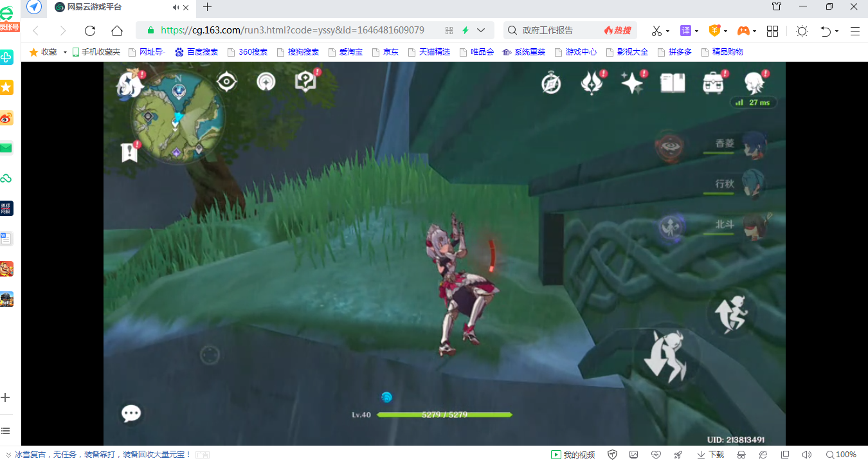Open the red gamepad games icon

pos(743,31)
